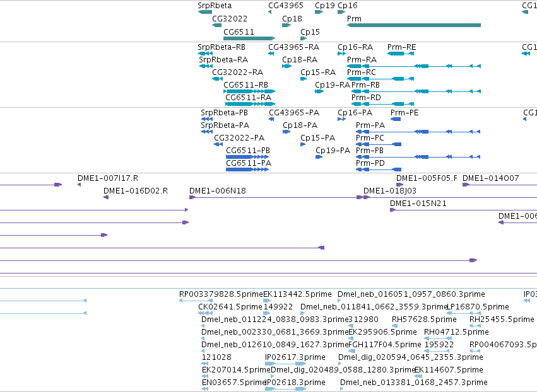This screenshot has width=537, height=392.
Task: Select the Cp18 gene label
Action: pos(292,19)
